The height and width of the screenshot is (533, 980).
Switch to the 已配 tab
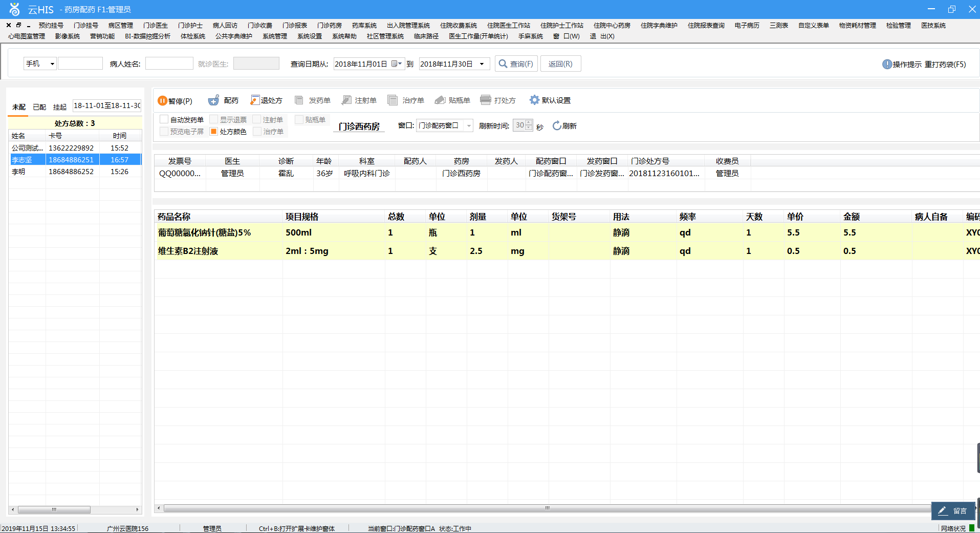click(39, 107)
